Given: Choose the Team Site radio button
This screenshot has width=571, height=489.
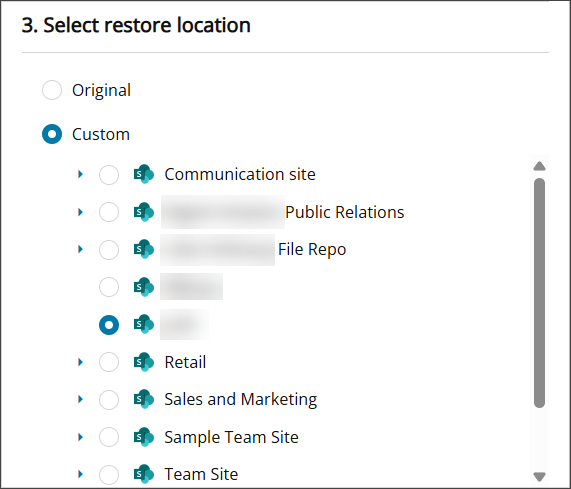Looking at the screenshot, I should pos(109,474).
